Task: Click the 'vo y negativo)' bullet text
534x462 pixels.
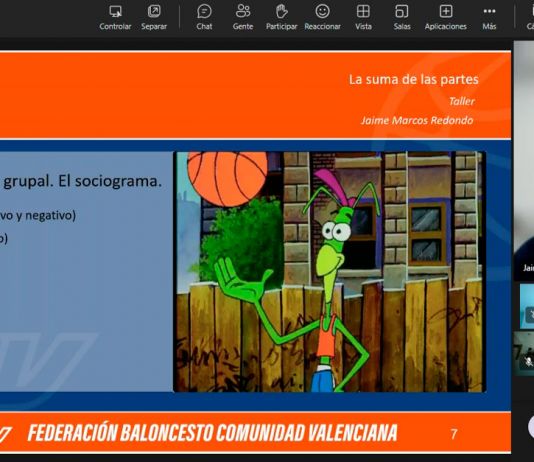Action: tap(38, 216)
